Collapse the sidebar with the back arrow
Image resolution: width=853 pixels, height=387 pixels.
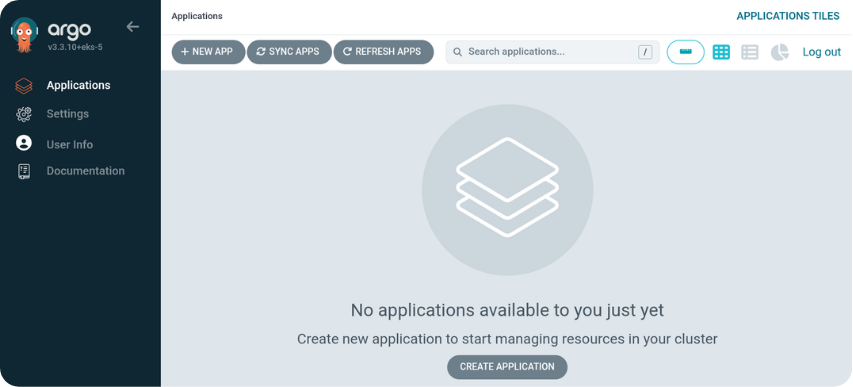pyautogui.click(x=133, y=27)
